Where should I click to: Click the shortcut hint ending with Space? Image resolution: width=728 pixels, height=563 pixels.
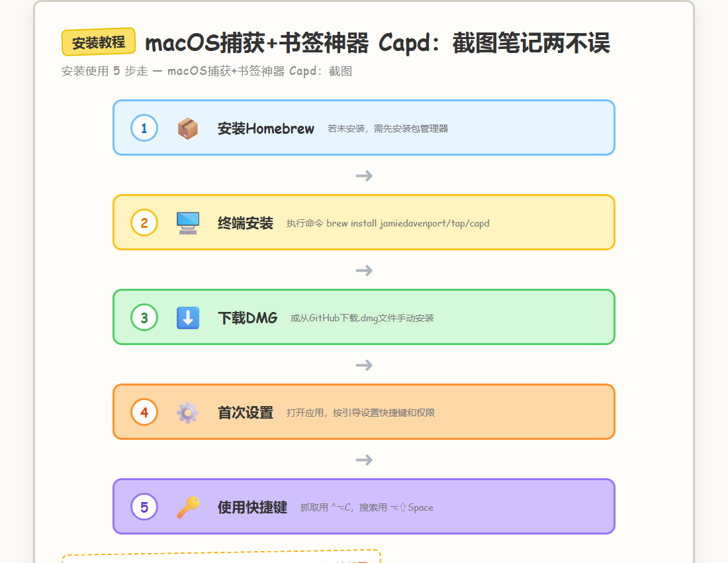367,508
